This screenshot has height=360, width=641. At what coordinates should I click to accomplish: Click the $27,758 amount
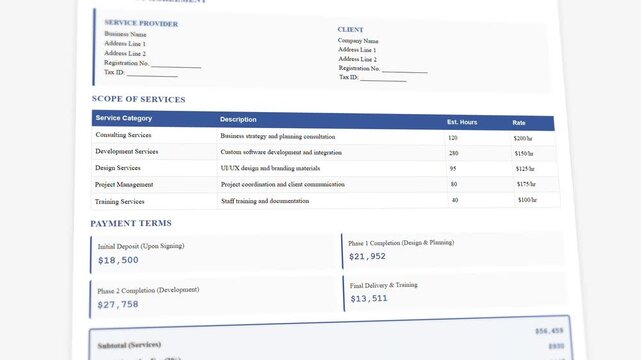click(118, 304)
